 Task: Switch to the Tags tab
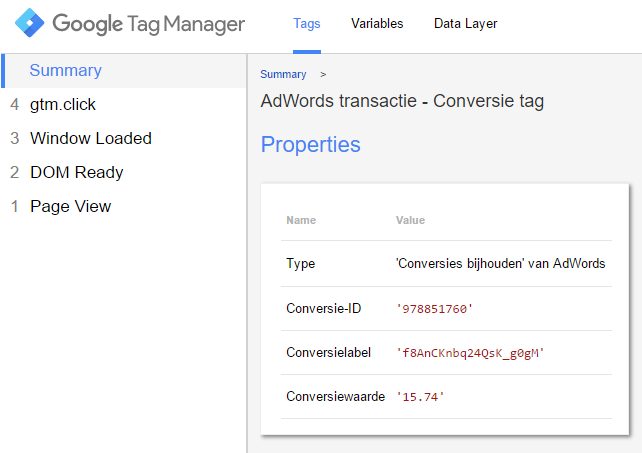point(306,24)
